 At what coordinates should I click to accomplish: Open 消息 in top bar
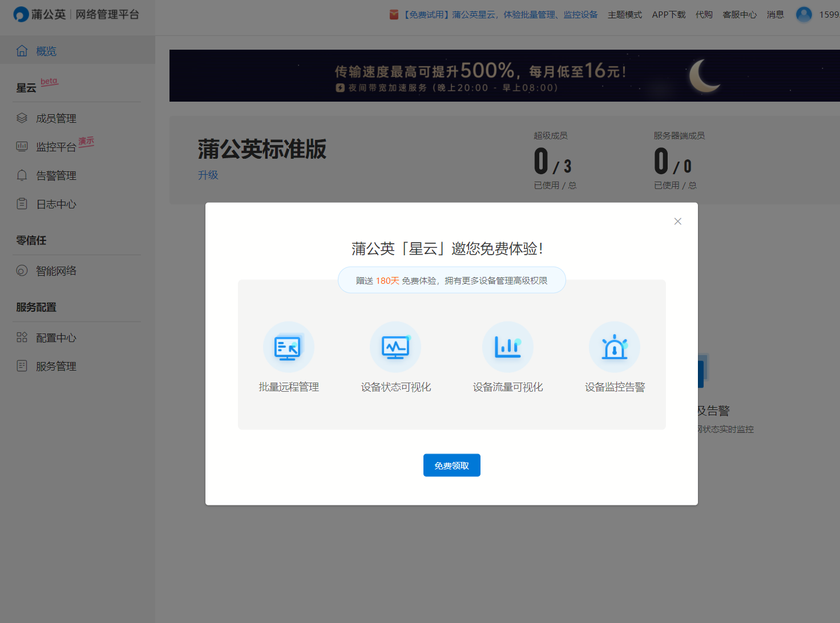(x=776, y=15)
